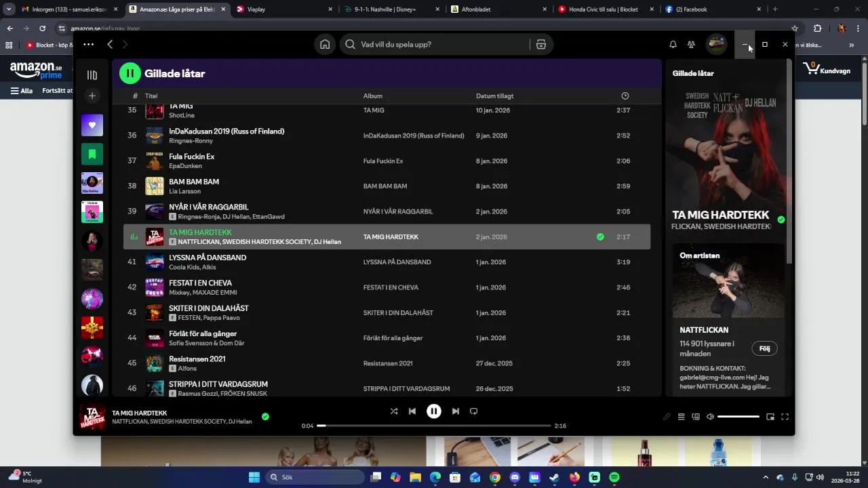This screenshot has width=868, height=488.
Task: Switch to Viaplay tab
Action: tap(284, 9)
